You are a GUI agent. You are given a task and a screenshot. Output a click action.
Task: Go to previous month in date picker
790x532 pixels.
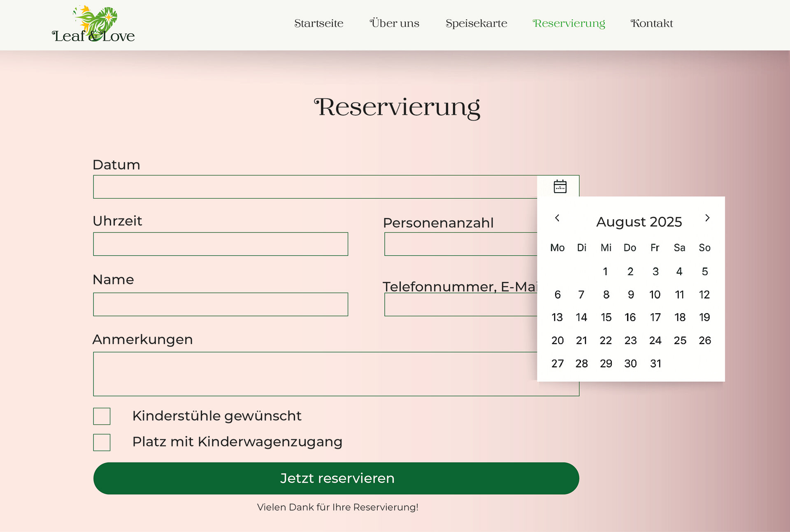pos(557,218)
